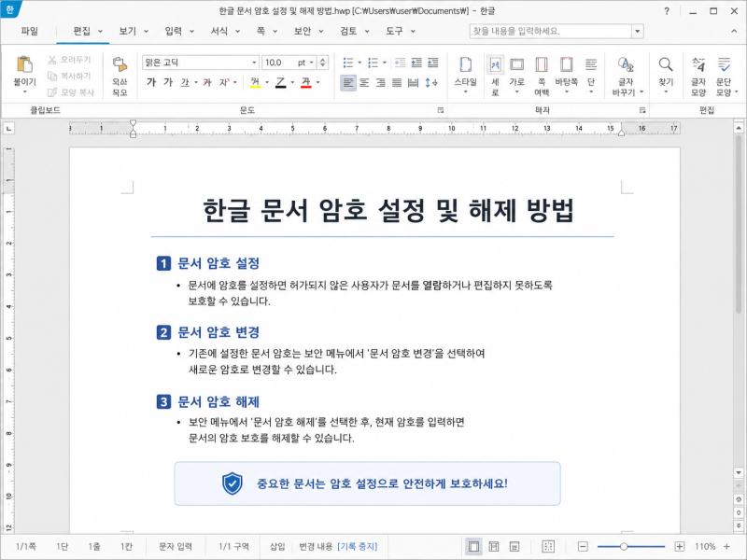Click the bullet list icon
Image resolution: width=747 pixels, height=560 pixels.
pos(348,63)
